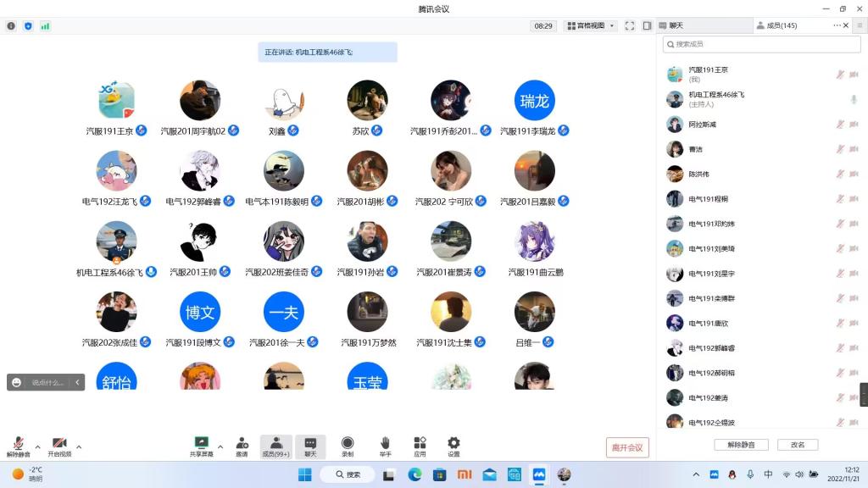This screenshot has width=868, height=488.
Task: Expand audio options arrow beside 解除静音
Action: (37, 446)
